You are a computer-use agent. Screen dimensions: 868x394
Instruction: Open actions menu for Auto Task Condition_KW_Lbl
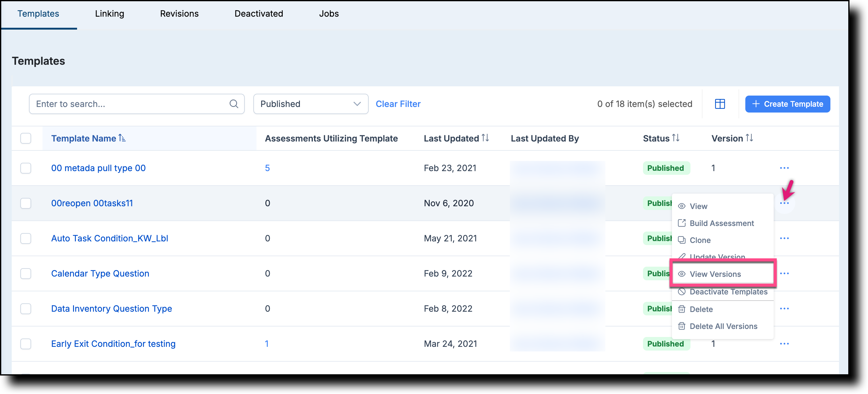(x=784, y=238)
